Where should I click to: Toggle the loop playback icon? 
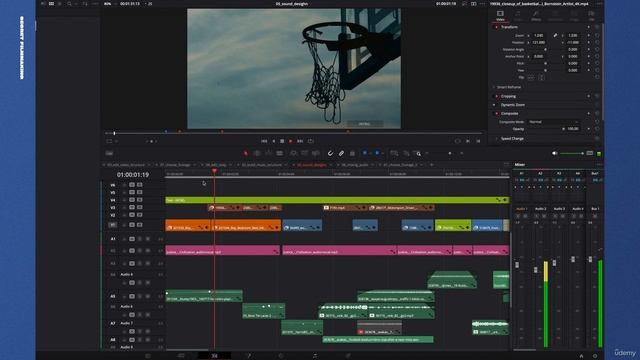(x=311, y=141)
